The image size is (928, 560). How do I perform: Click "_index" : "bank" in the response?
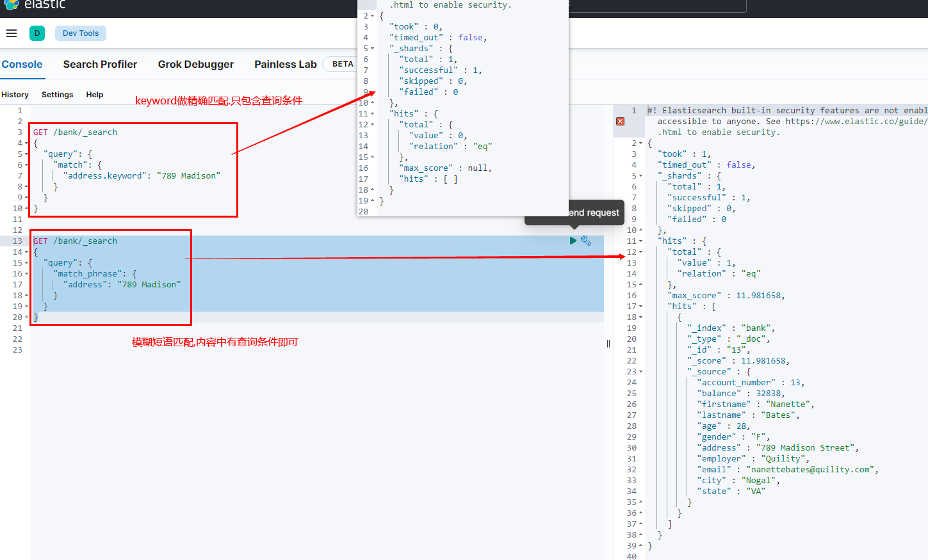coord(731,328)
